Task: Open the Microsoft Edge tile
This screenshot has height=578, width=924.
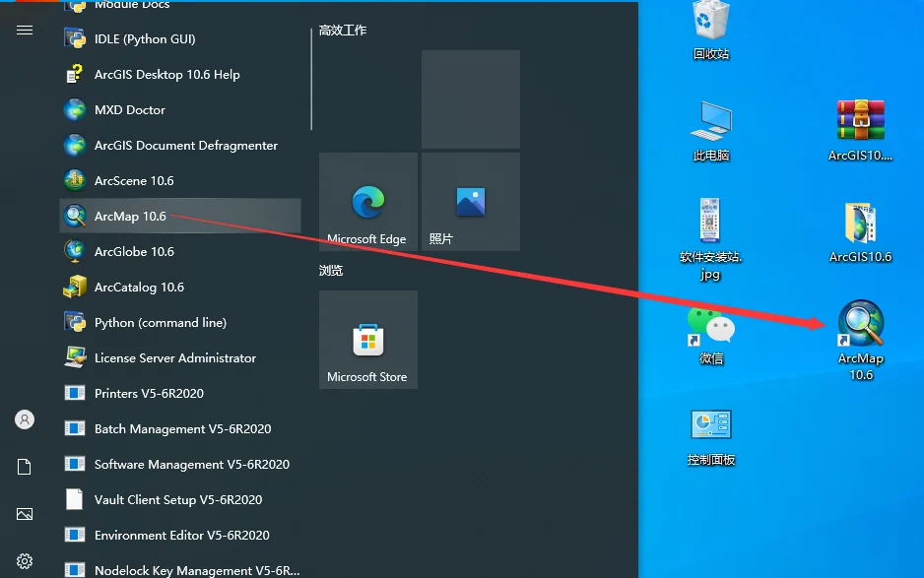Action: pos(368,202)
